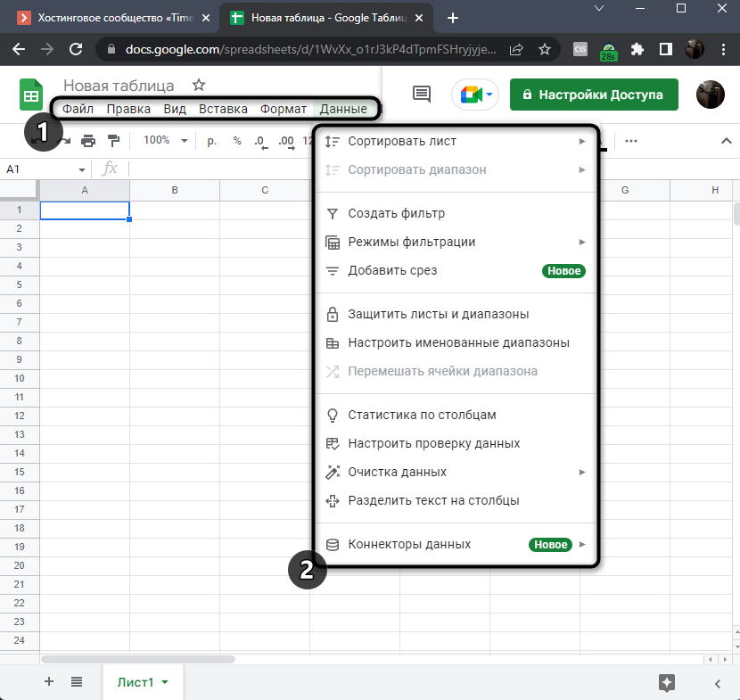Select Разделить текст на столбцы menu entry
The height and width of the screenshot is (700, 740).
click(x=433, y=501)
